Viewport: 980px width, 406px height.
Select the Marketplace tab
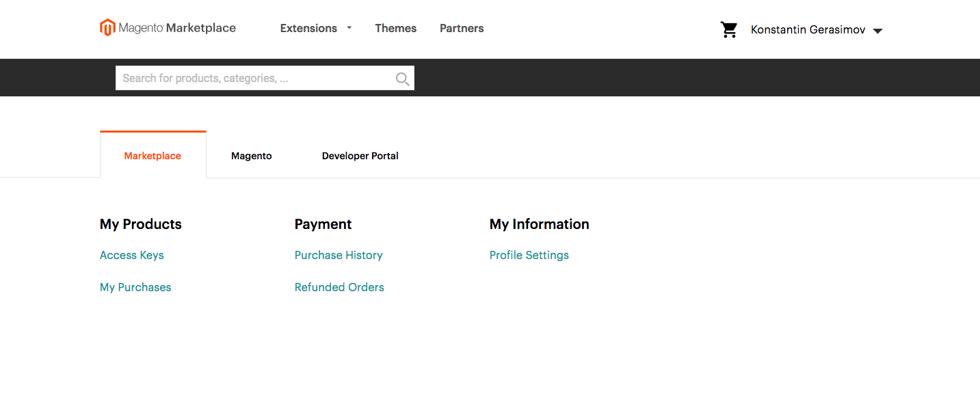pos(153,156)
